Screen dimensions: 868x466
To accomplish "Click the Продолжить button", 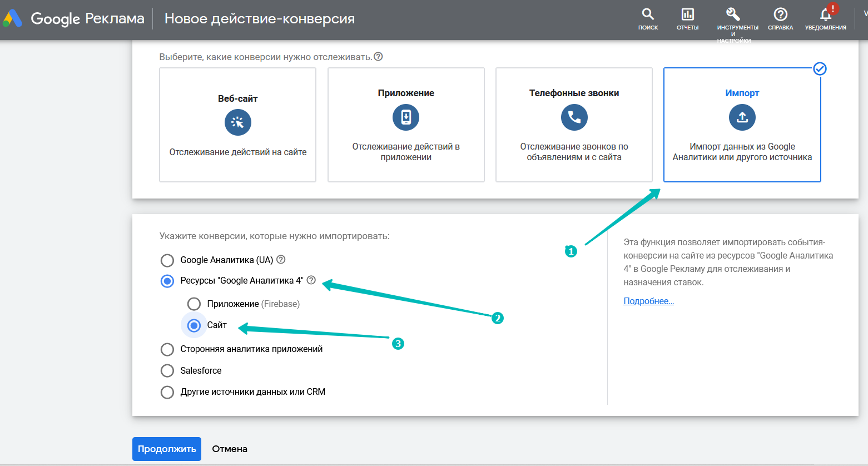I will 167,449.
